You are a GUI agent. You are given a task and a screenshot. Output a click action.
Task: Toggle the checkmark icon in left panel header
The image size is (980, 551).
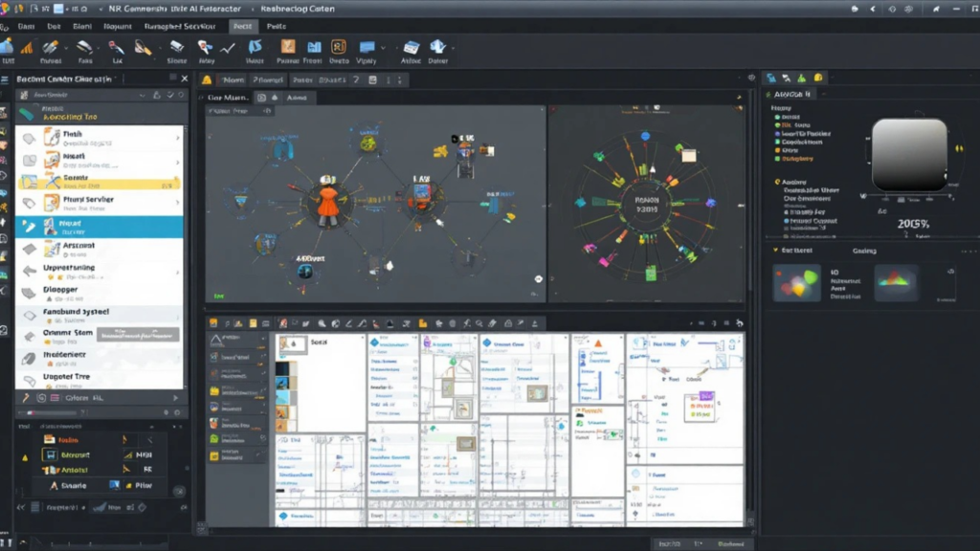point(170,95)
